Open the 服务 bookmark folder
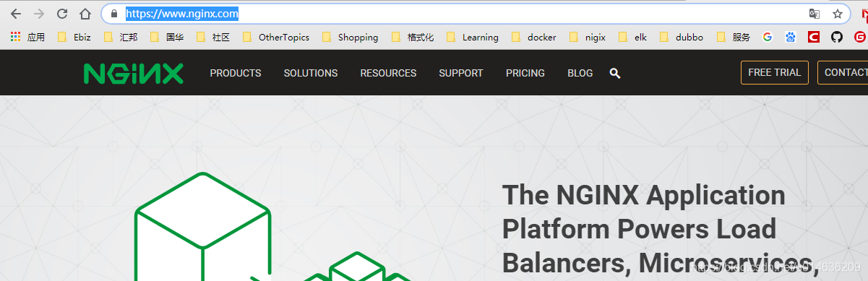The height and width of the screenshot is (281, 868). 733,37
